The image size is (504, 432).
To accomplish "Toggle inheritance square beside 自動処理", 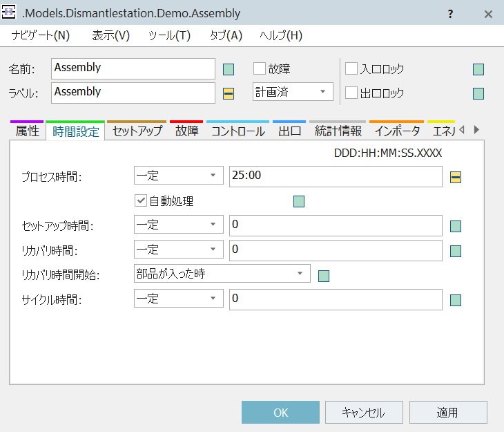I will coord(299,202).
